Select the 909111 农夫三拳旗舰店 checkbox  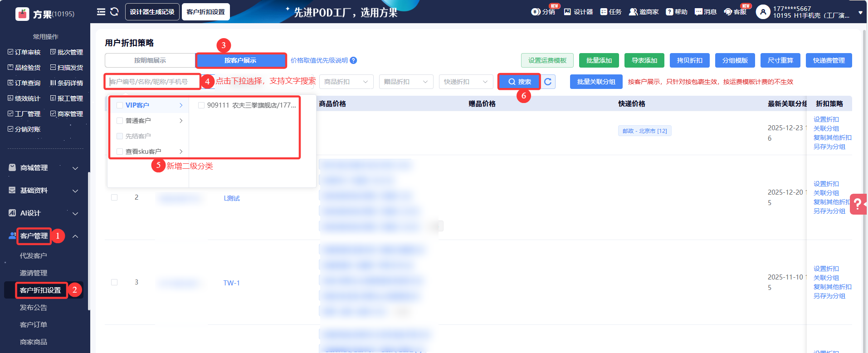(201, 105)
